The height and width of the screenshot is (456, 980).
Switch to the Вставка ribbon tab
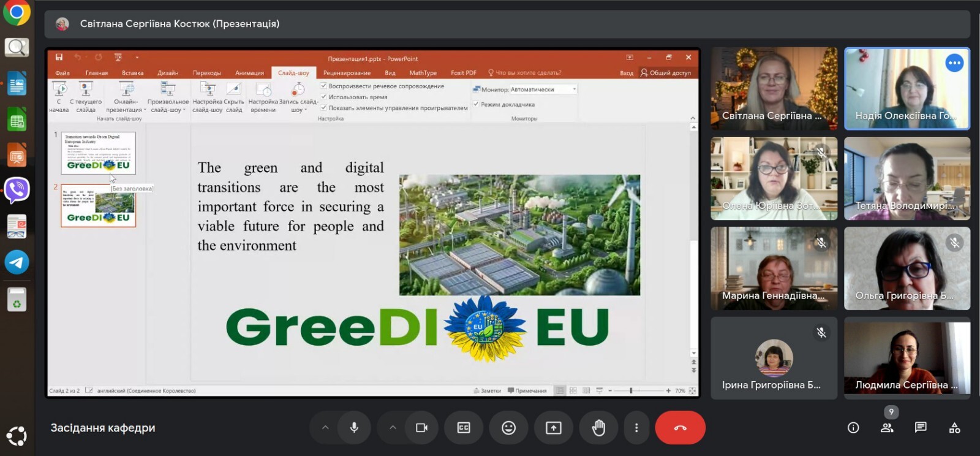coord(133,73)
